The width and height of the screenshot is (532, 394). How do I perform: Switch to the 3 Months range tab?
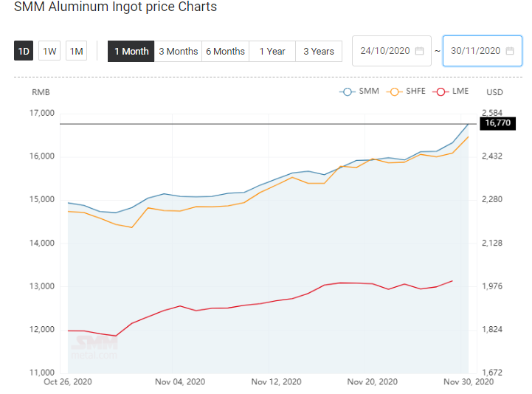[178, 51]
